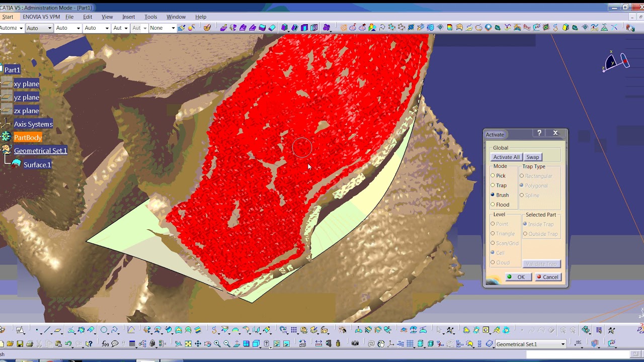Click the Zoom In magnifier icon

[217, 344]
